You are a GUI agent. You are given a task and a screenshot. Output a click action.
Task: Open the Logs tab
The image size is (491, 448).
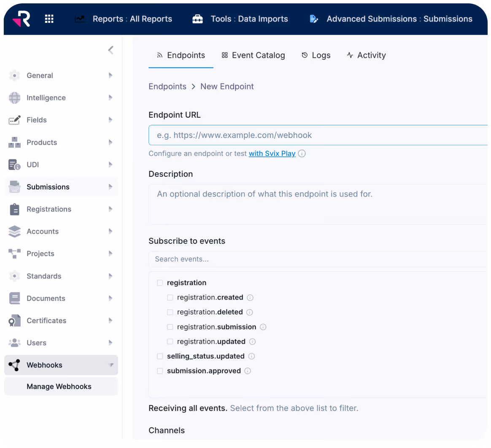tap(316, 55)
